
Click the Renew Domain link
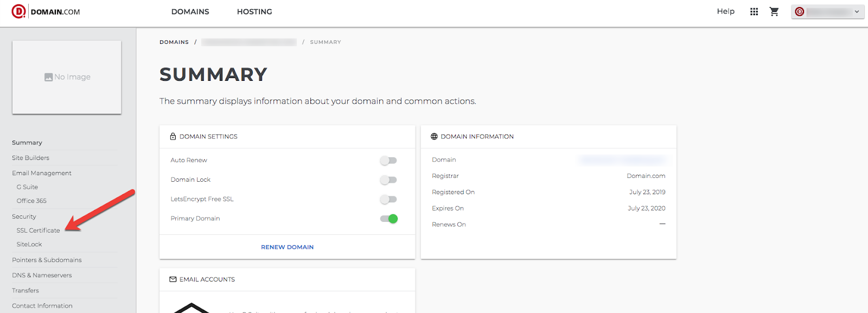coord(287,247)
